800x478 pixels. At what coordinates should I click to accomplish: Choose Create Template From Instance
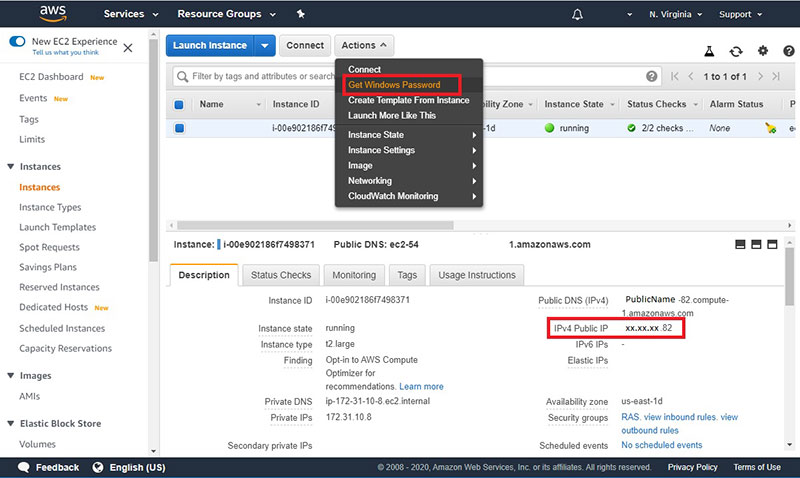pyautogui.click(x=409, y=100)
